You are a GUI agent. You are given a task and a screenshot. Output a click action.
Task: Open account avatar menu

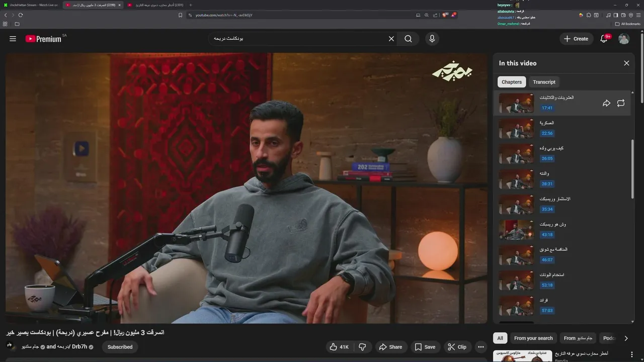(624, 39)
